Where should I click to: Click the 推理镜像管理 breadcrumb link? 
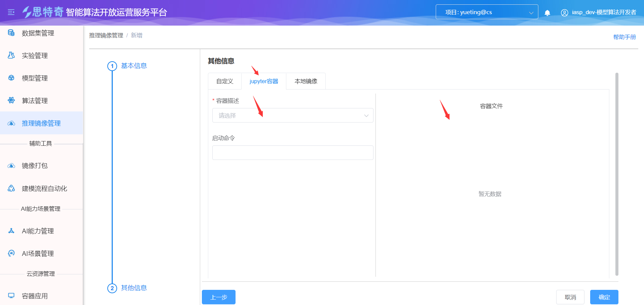tap(106, 35)
